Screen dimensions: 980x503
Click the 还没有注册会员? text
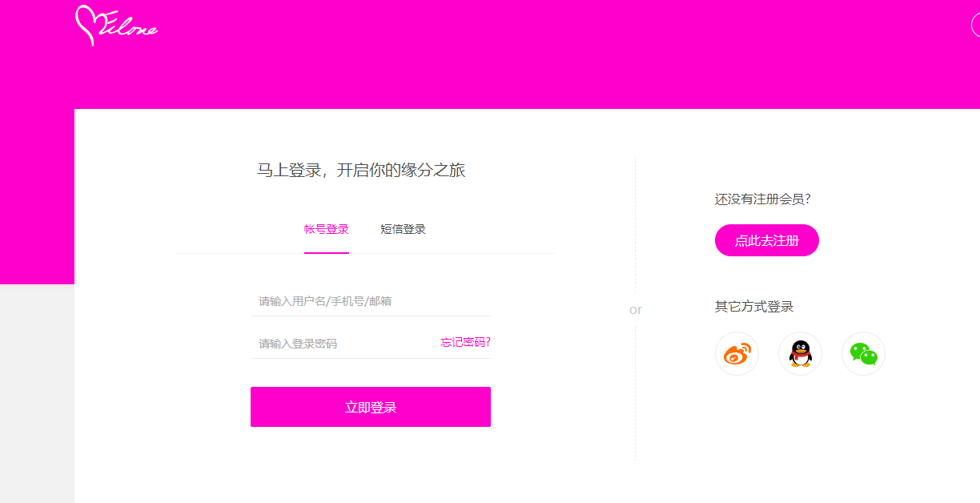point(763,199)
